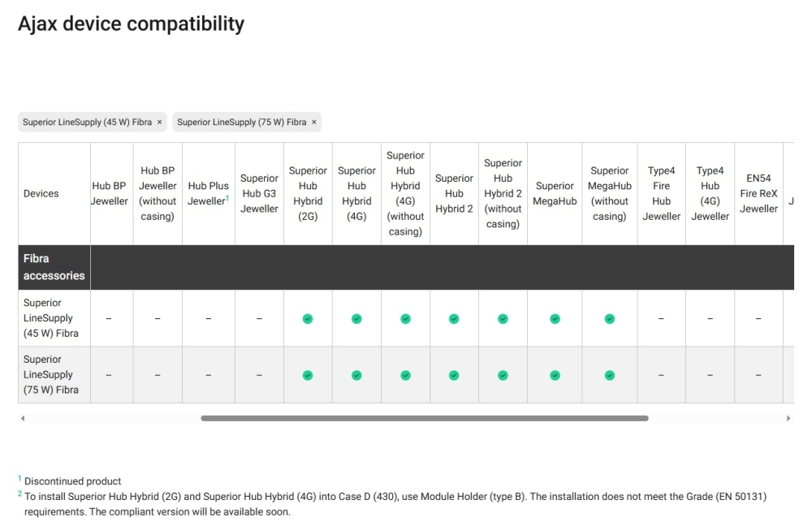
Task: Click green check for 75 W under Superior MegaHub
Action: tap(555, 375)
